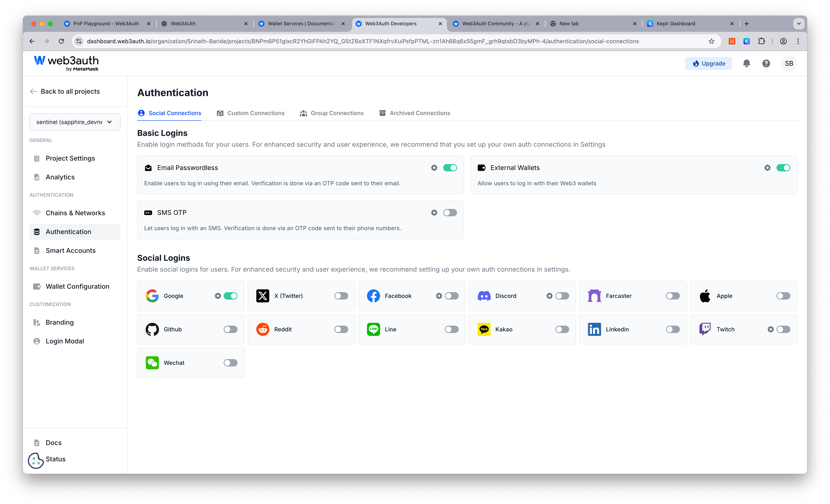Switch to Group Connections tab
The width and height of the screenshot is (830, 504).
(331, 113)
